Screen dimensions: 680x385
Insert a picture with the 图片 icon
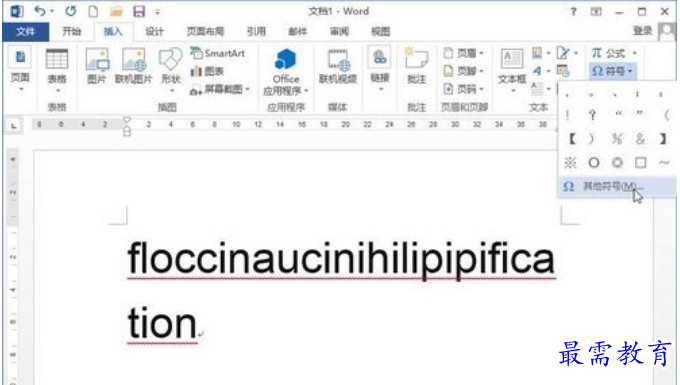(x=97, y=66)
